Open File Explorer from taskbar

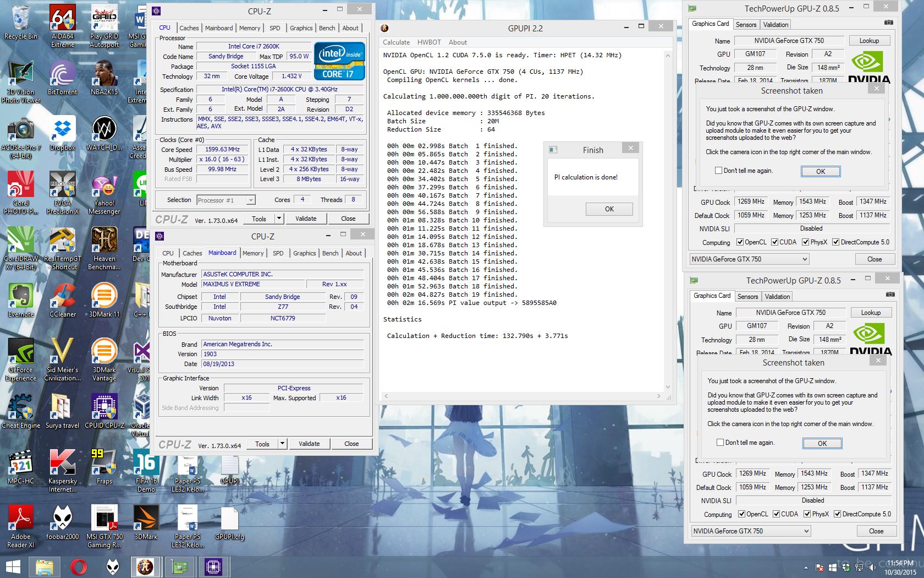45,566
